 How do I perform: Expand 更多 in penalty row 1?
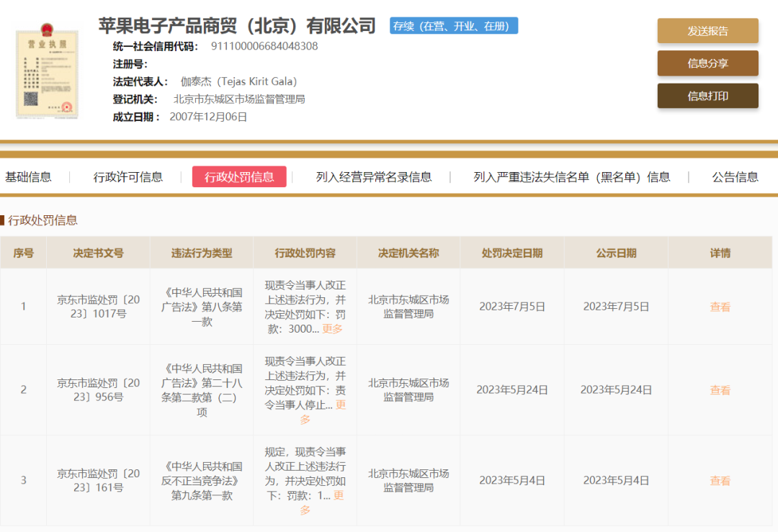pyautogui.click(x=332, y=329)
